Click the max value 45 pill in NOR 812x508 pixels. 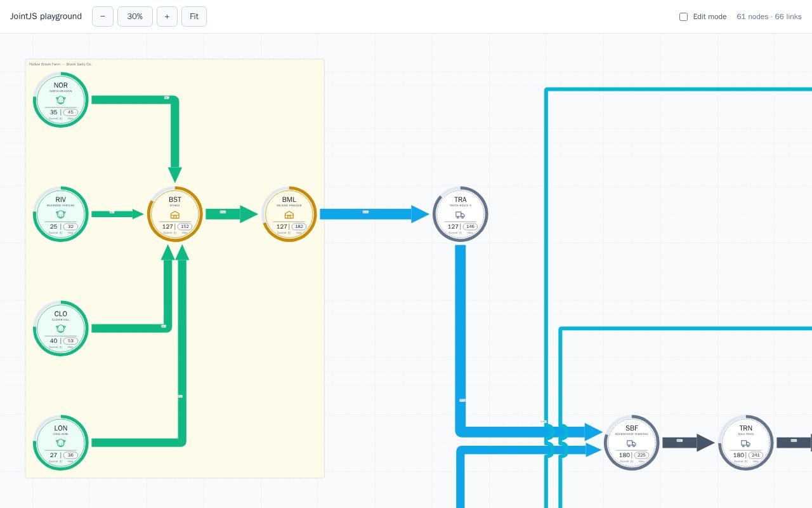tap(70, 112)
